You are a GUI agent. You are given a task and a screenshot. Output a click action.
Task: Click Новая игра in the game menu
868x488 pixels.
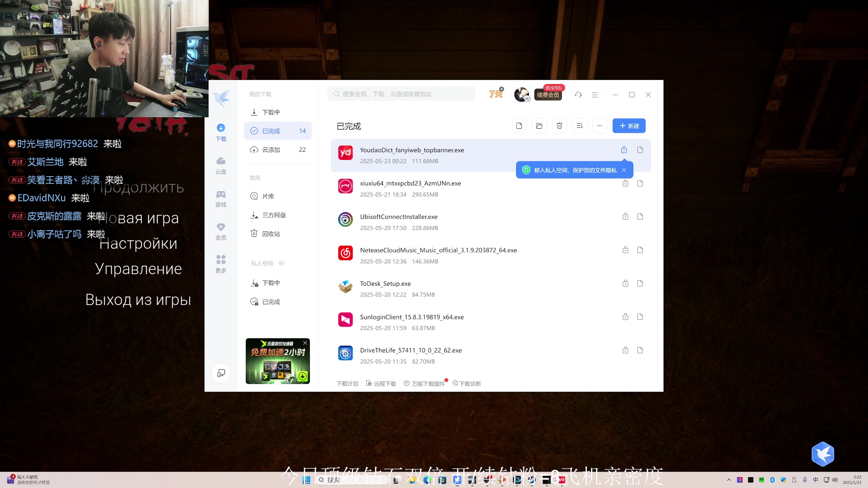pyautogui.click(x=139, y=218)
